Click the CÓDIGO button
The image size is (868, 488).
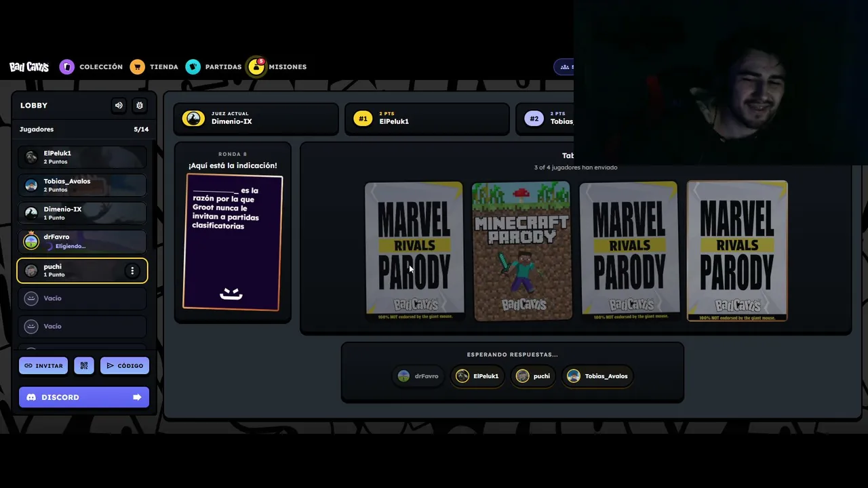click(x=125, y=366)
